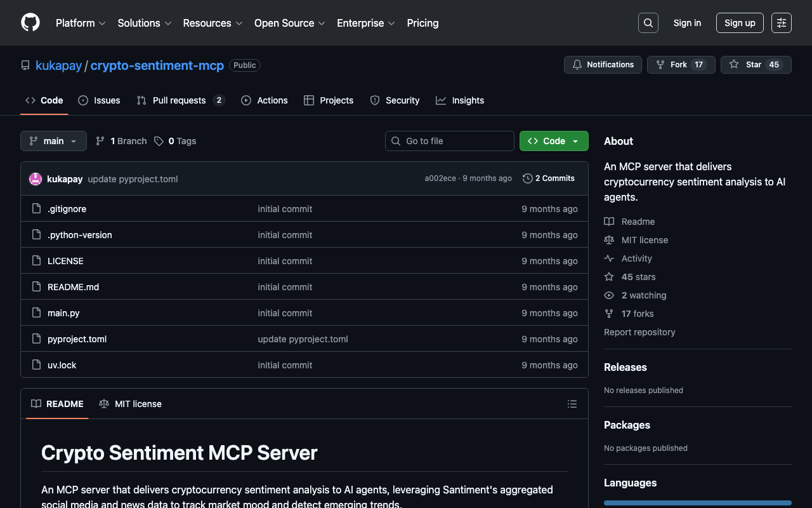The width and height of the screenshot is (812, 508).
Task: Click the Languages color bar
Action: (697, 503)
